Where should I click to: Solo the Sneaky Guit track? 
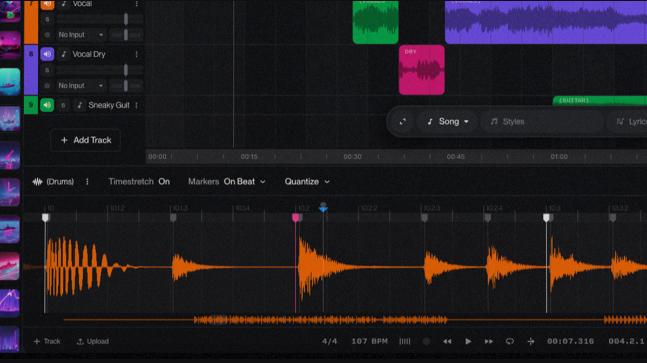63,105
